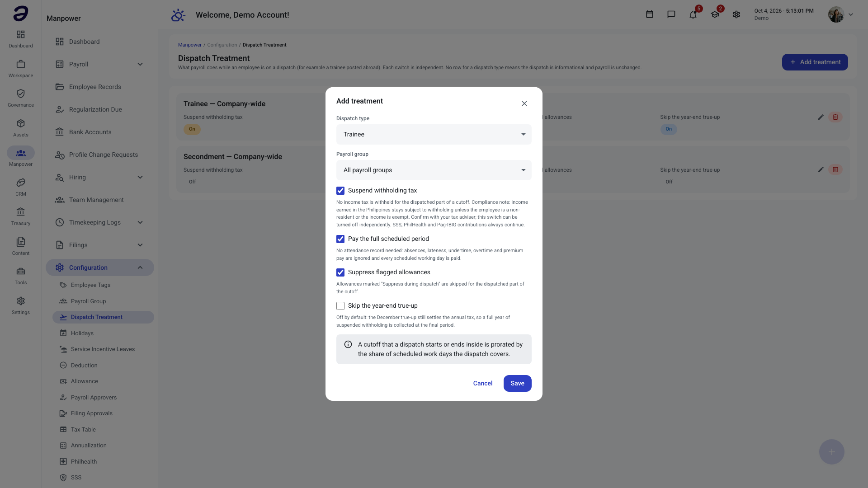The image size is (868, 488).
Task: Check Skip the year-end true-up
Action: tap(340, 306)
